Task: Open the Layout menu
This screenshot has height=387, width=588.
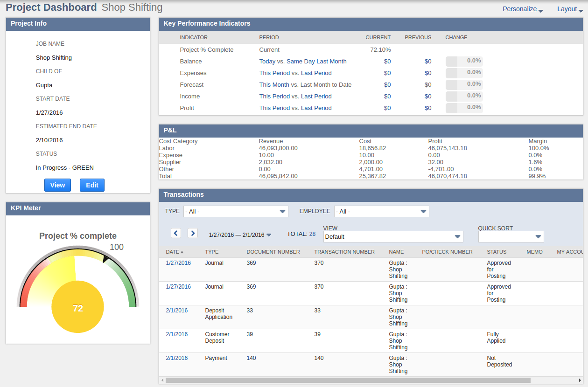Action: (568, 8)
